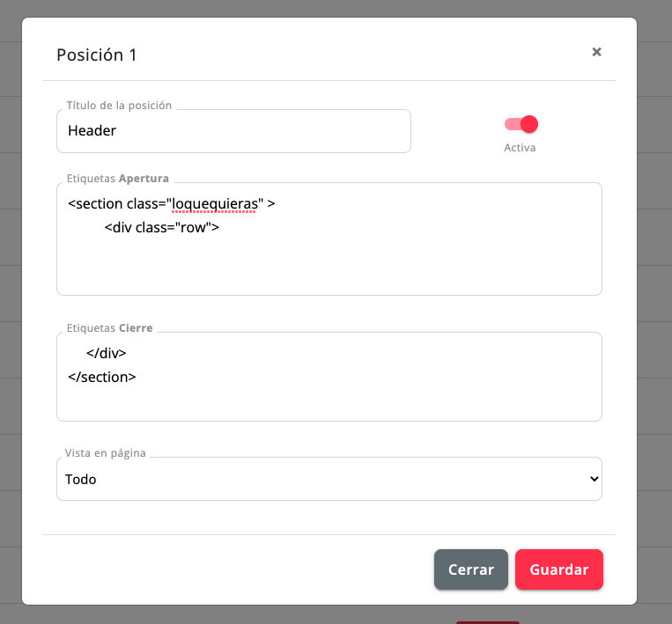Click the Posición 1 dialog heading

coord(97,55)
